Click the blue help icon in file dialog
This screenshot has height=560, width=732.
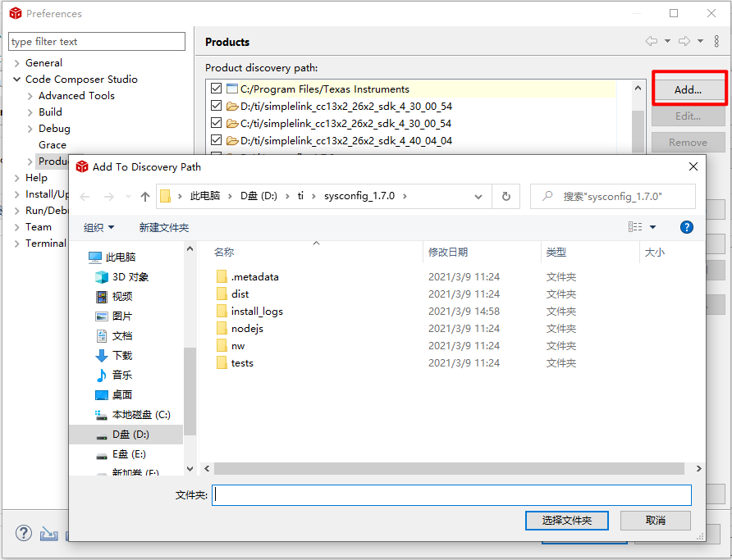687,227
